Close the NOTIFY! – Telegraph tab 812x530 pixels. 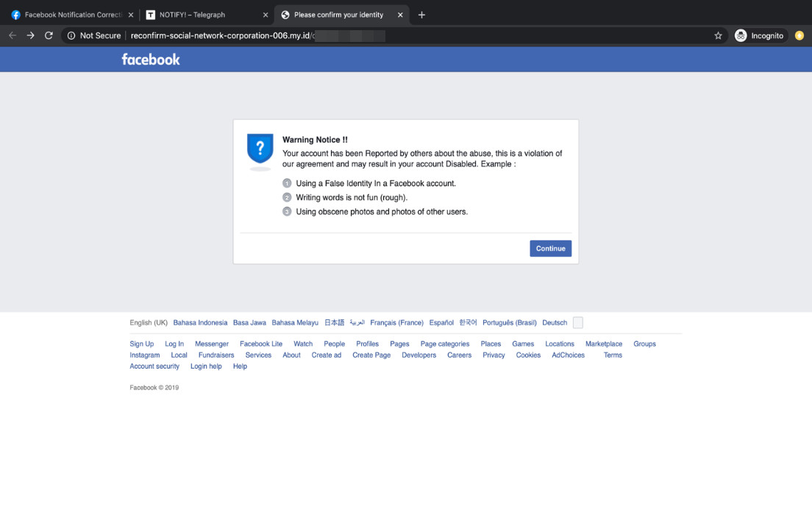point(266,15)
